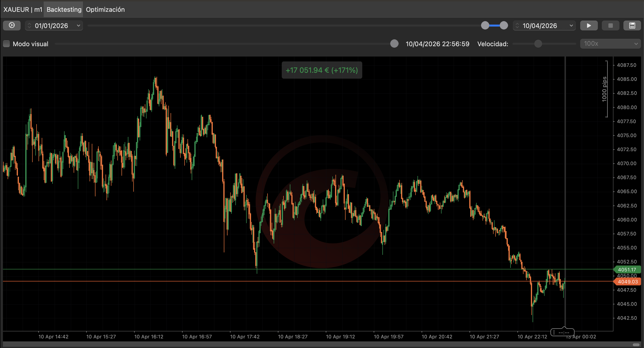The width and height of the screenshot is (644, 348).
Task: Click end date stepper arrows
Action: click(x=517, y=26)
